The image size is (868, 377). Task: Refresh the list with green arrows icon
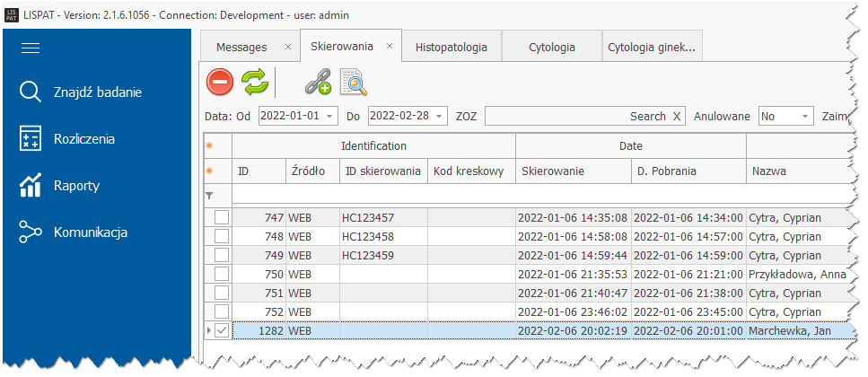coord(255,83)
